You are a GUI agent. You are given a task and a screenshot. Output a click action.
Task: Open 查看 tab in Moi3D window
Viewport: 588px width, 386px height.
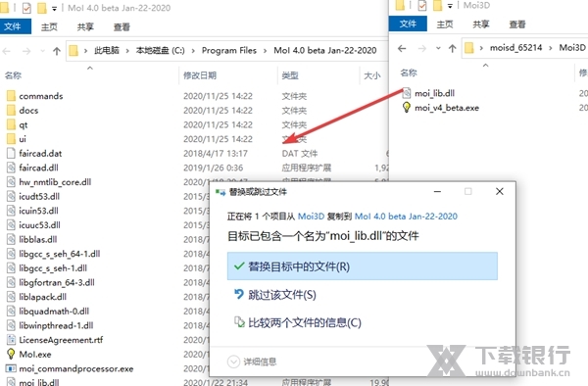pyautogui.click(x=517, y=24)
